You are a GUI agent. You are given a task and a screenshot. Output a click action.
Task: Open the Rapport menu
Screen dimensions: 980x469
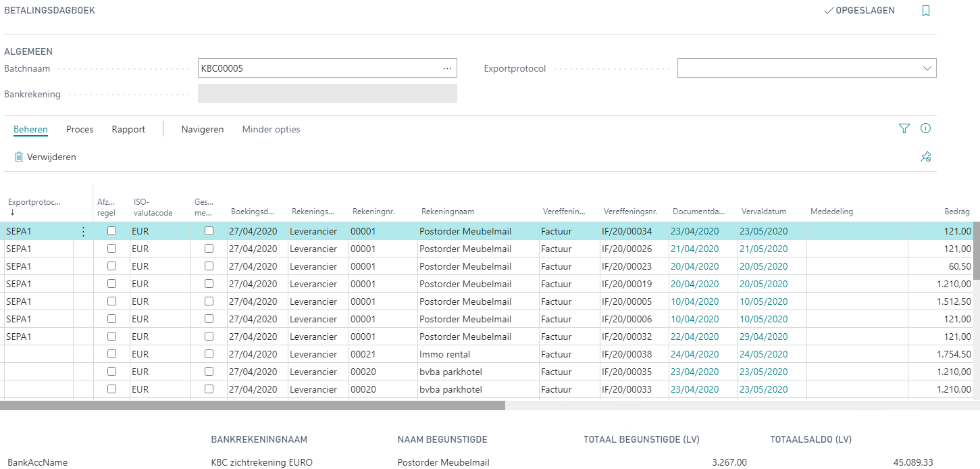(128, 129)
